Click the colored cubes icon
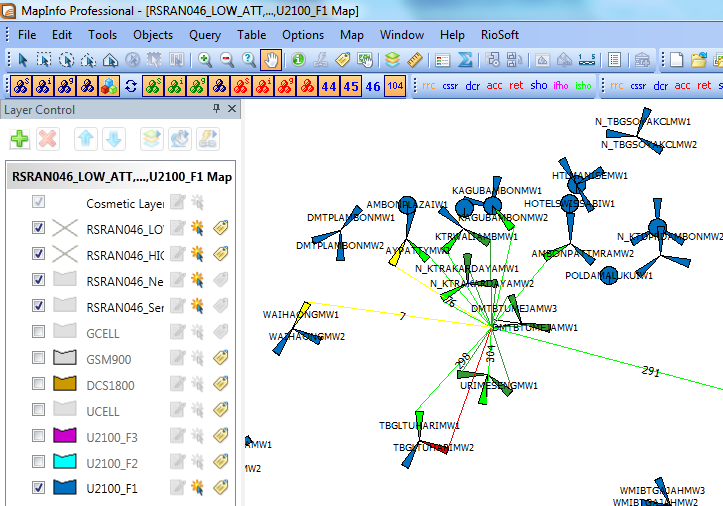 [109, 86]
